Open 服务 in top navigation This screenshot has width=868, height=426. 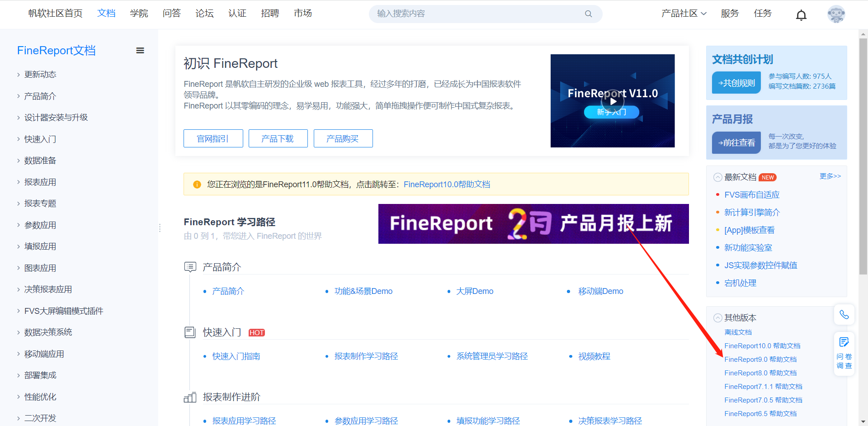(x=730, y=14)
